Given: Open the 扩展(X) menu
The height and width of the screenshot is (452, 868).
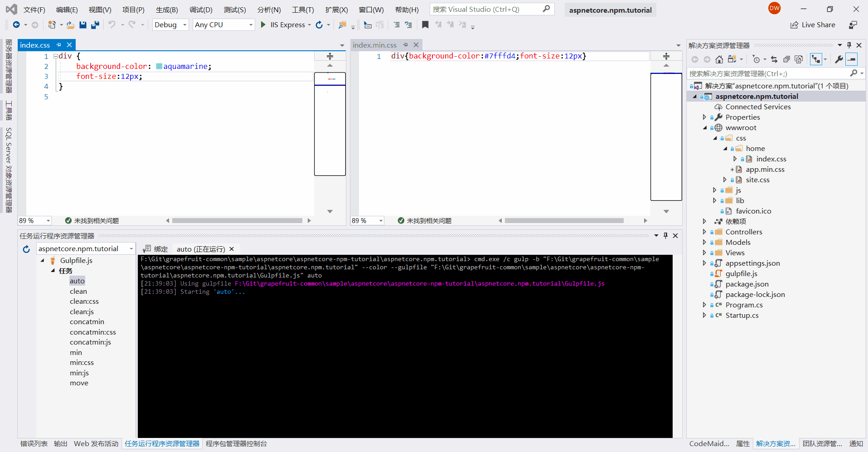Looking at the screenshot, I should (336, 10).
